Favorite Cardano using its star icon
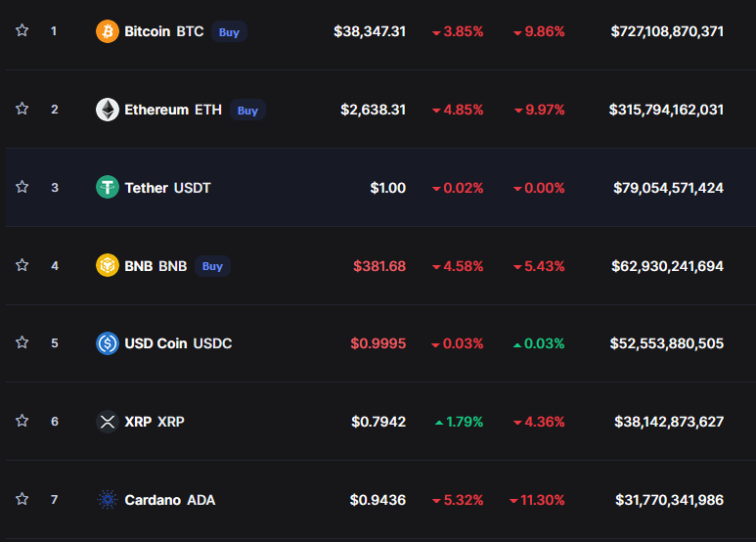This screenshot has width=756, height=542. (22, 499)
